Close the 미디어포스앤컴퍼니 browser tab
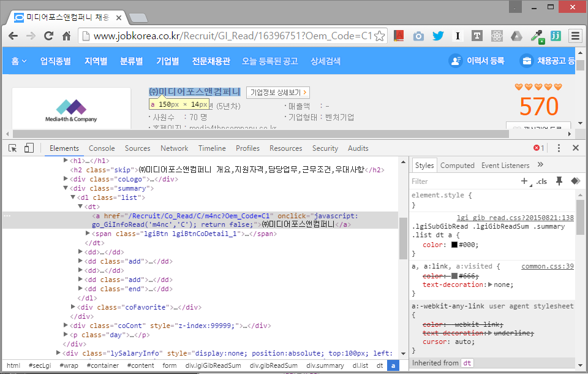Image resolution: width=588 pixels, height=374 pixels. [x=118, y=18]
